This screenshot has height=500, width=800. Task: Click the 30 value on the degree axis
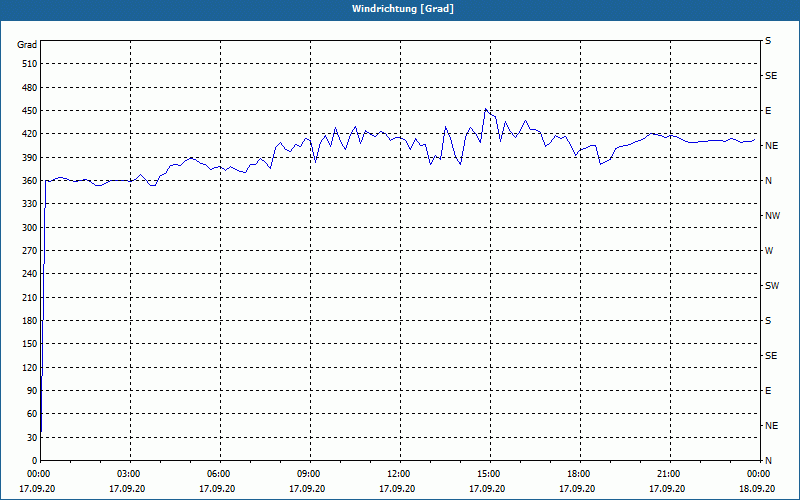pyautogui.click(x=32, y=438)
